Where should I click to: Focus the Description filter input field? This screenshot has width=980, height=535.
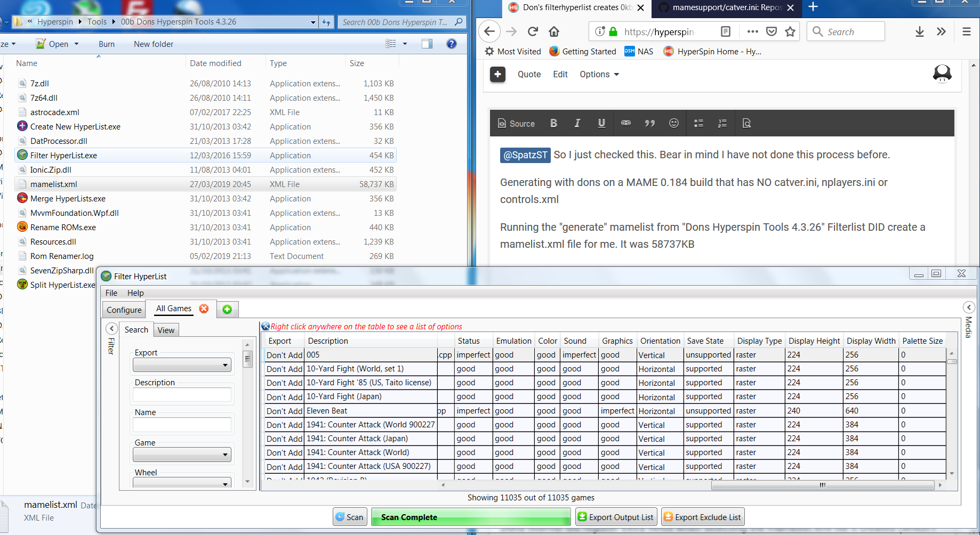(182, 395)
